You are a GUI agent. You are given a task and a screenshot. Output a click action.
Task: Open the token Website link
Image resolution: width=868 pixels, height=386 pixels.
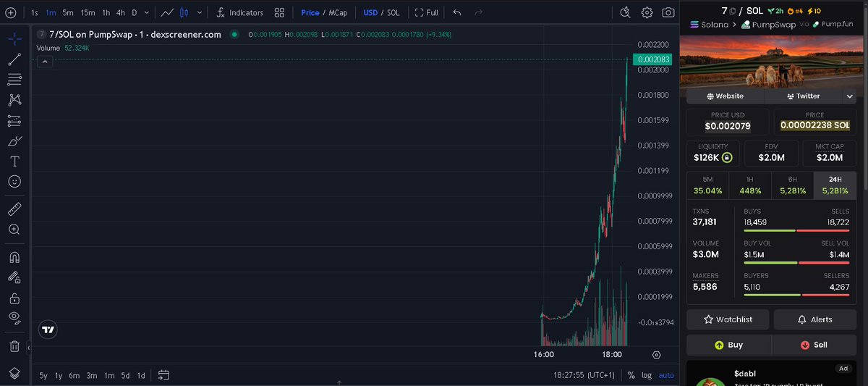[x=726, y=96]
